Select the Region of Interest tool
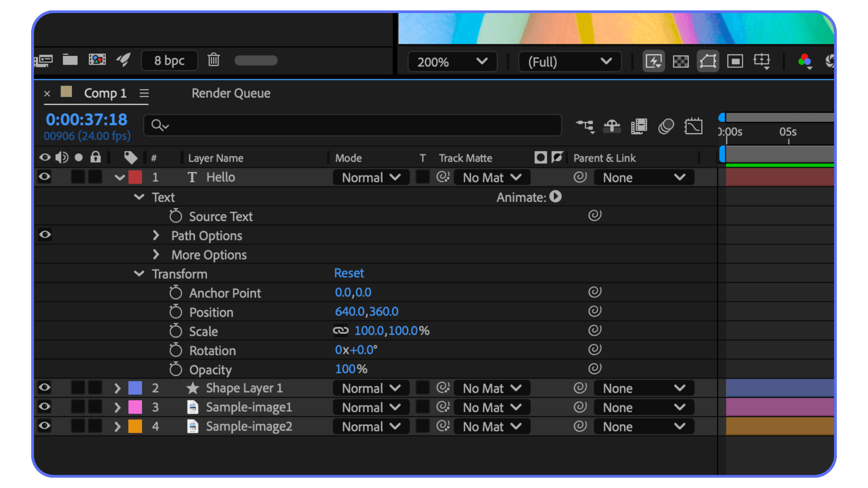 [735, 61]
